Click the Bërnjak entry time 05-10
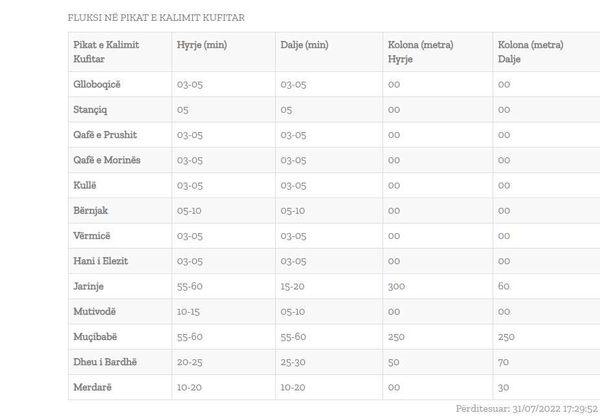The image size is (600, 417). click(189, 210)
